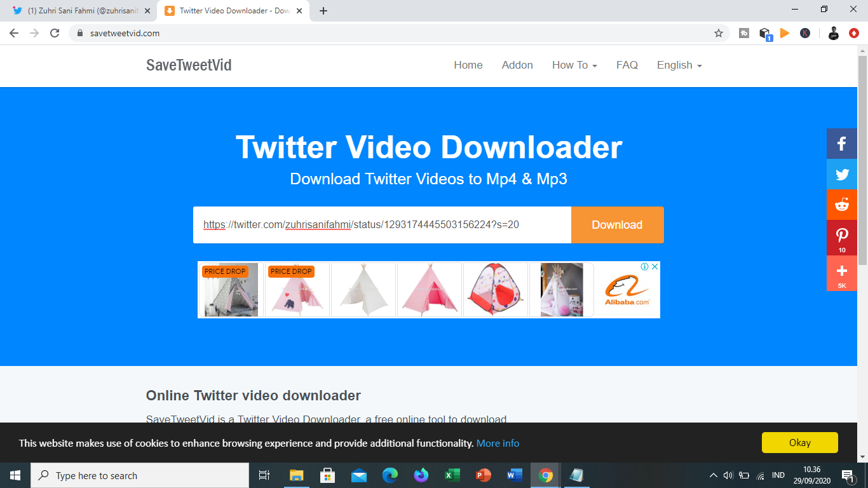
Task: Launch Word from taskbar
Action: tap(515, 475)
